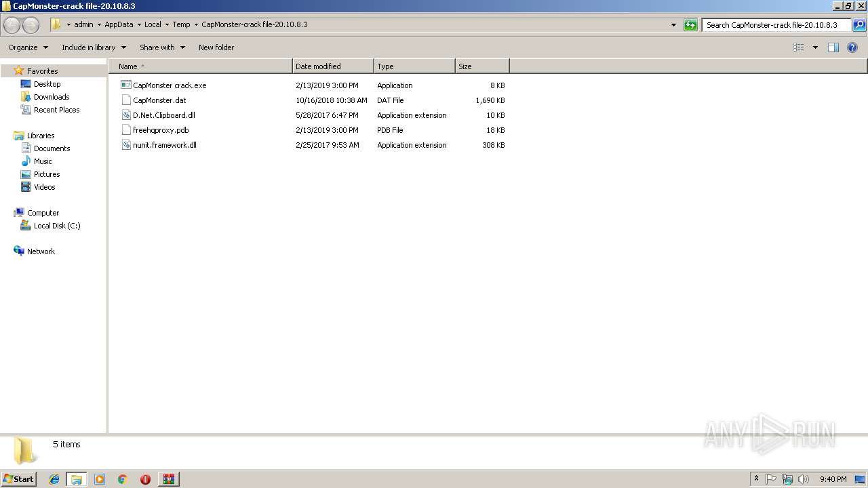Click the Action Center flag tray icon
This screenshot has height=488, width=868.
click(771, 479)
